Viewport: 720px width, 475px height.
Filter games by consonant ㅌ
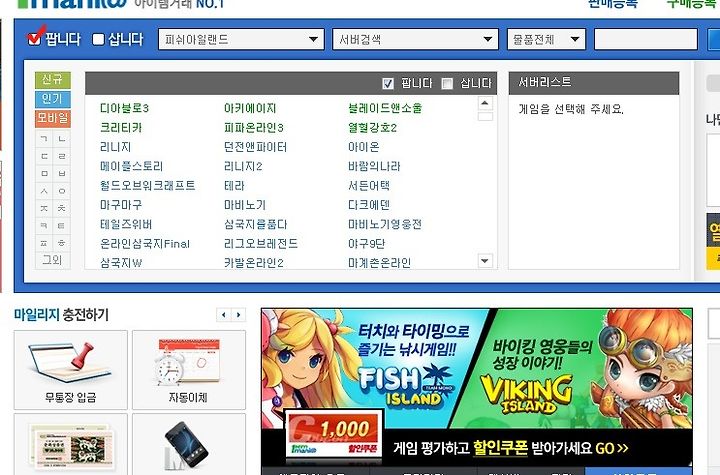(x=62, y=226)
